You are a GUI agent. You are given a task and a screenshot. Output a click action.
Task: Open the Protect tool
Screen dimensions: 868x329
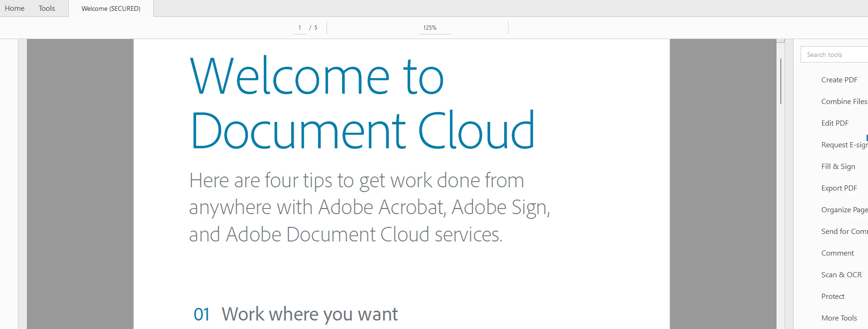click(833, 297)
